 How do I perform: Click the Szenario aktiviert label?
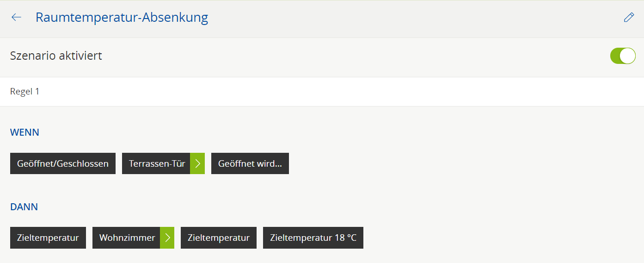click(56, 56)
